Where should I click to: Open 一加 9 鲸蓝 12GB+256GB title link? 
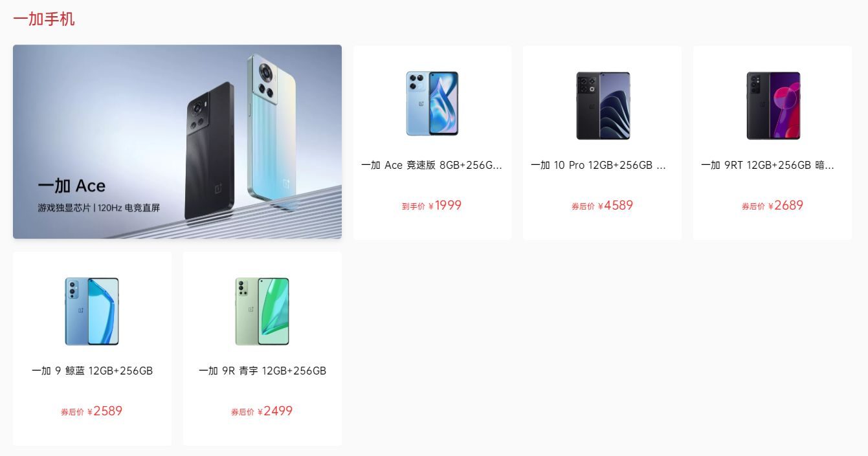[x=92, y=371]
